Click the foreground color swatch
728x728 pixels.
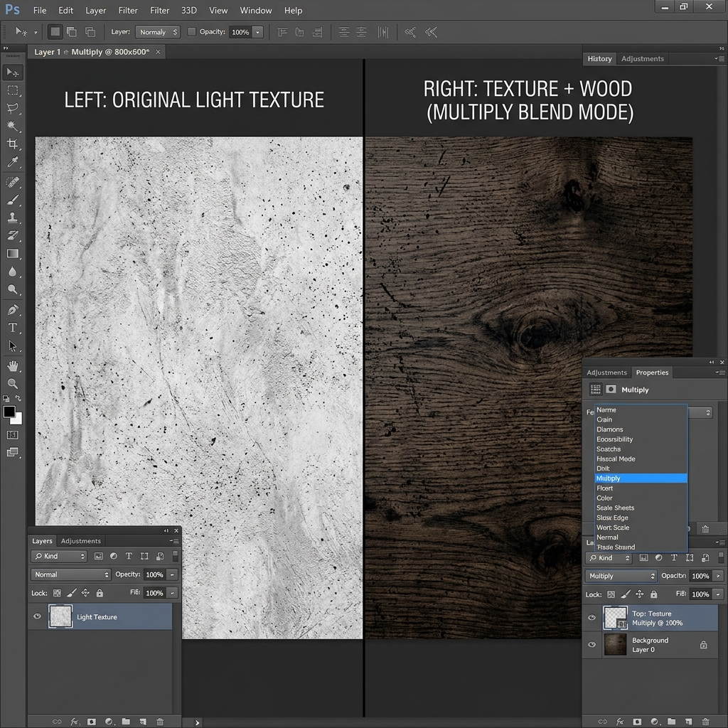10,411
